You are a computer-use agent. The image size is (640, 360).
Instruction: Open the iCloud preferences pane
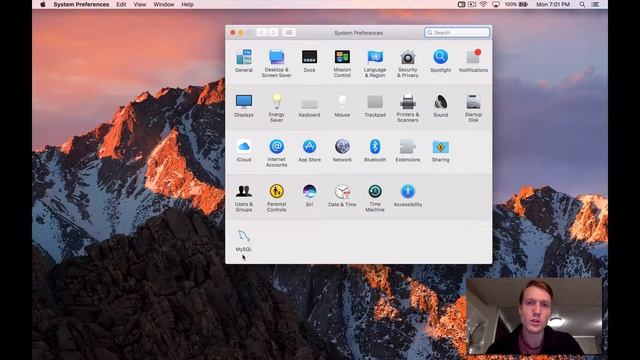pyautogui.click(x=244, y=151)
